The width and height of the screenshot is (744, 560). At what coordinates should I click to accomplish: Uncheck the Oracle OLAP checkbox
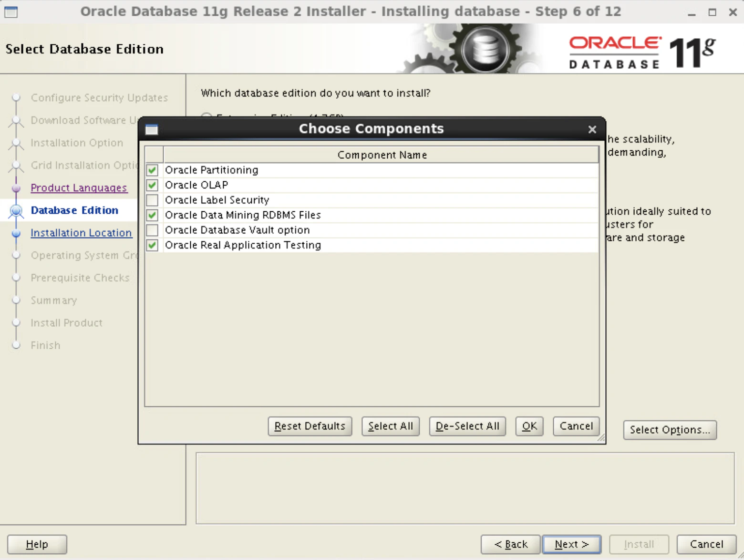click(x=152, y=185)
